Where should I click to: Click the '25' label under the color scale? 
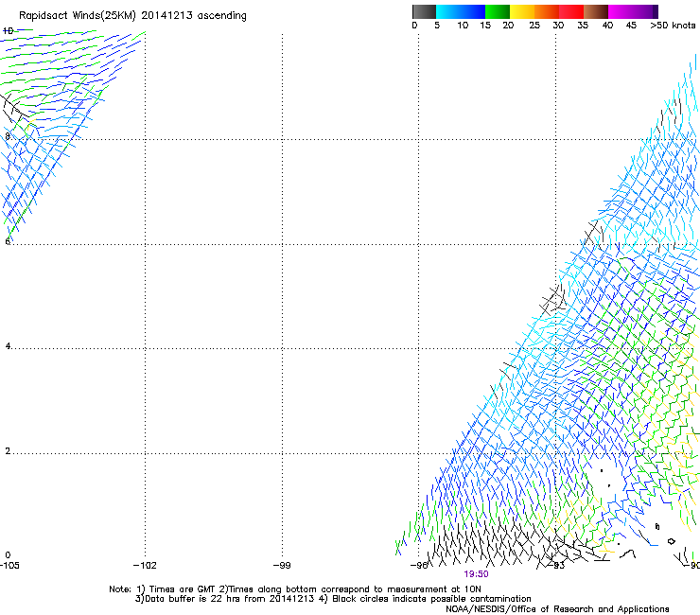534,26
